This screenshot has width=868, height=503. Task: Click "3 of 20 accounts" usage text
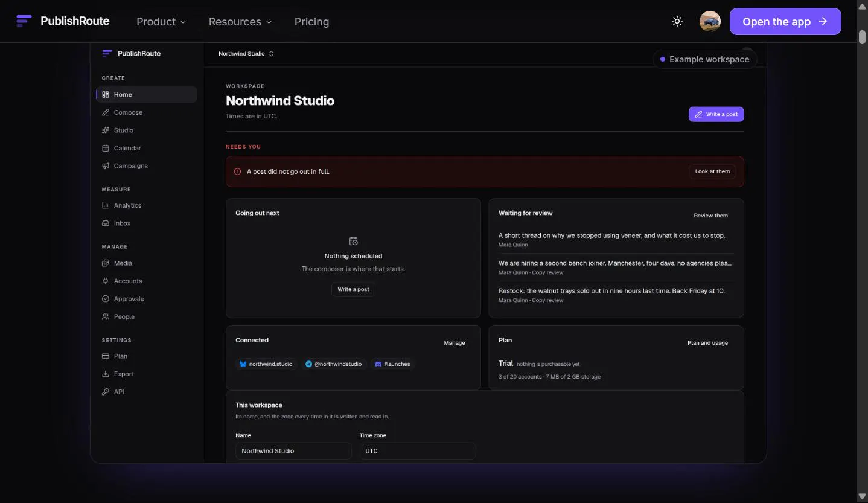click(x=520, y=377)
